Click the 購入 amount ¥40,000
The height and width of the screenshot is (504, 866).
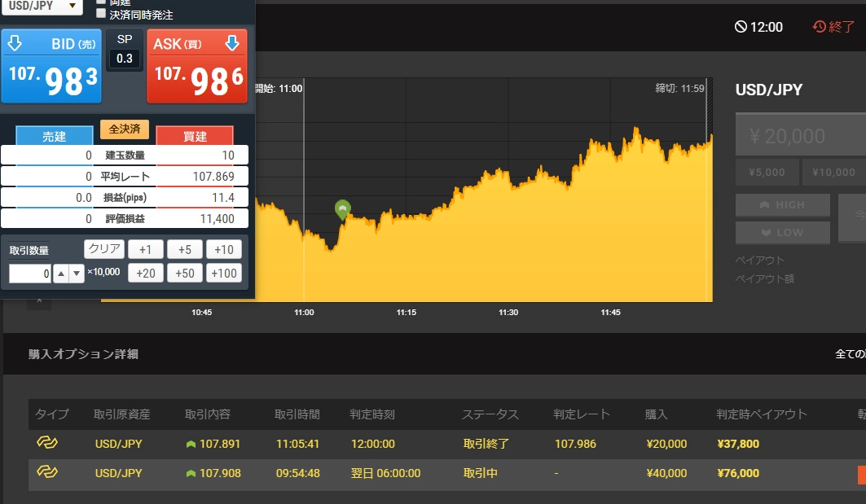click(666, 473)
